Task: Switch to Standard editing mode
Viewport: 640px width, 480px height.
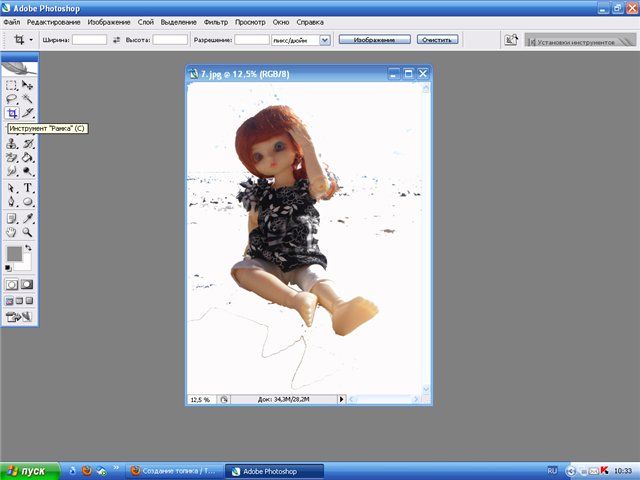Action: coord(12,284)
